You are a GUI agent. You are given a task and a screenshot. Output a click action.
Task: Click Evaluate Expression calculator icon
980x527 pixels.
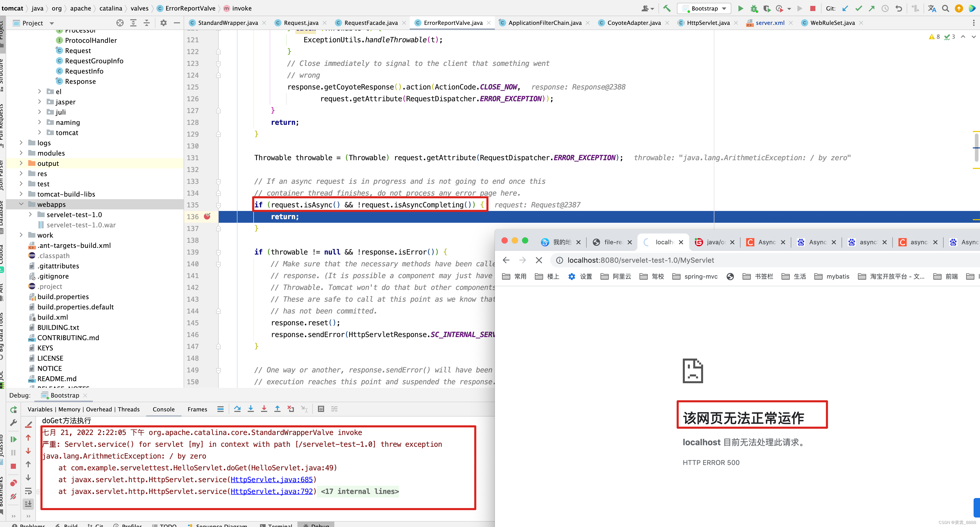[x=321, y=409]
